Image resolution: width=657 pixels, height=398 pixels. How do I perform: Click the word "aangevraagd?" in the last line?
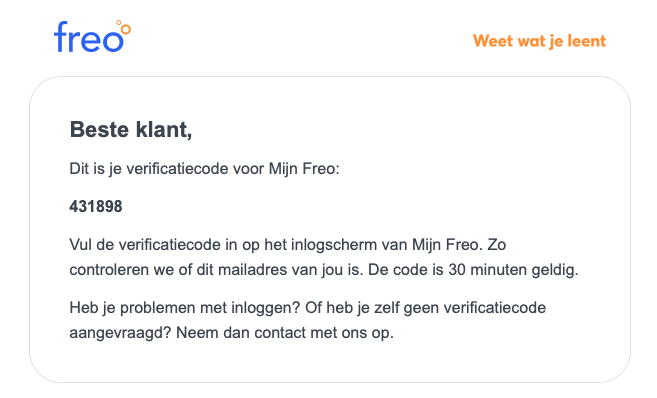(120, 333)
